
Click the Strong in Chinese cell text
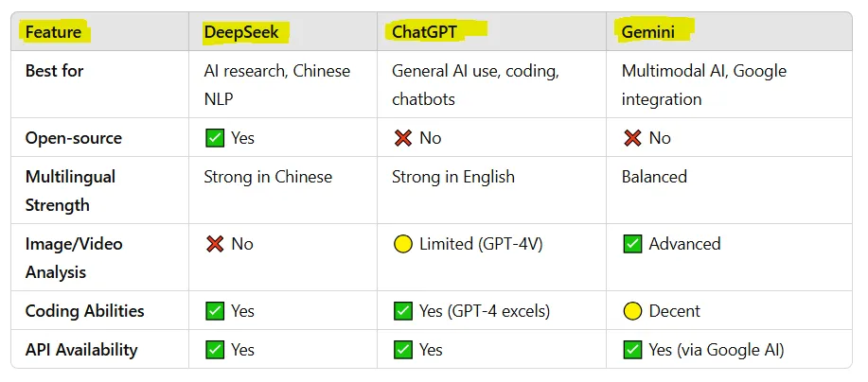coord(268,177)
